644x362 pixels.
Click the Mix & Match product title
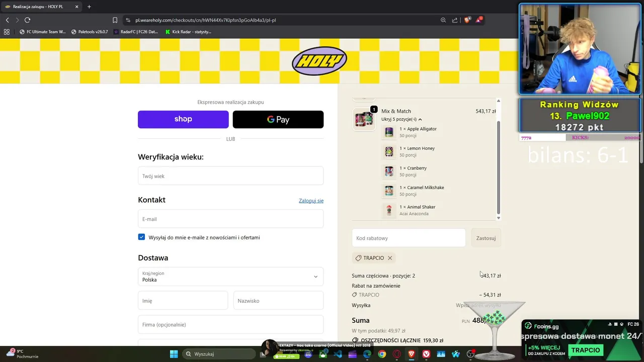coord(396,111)
